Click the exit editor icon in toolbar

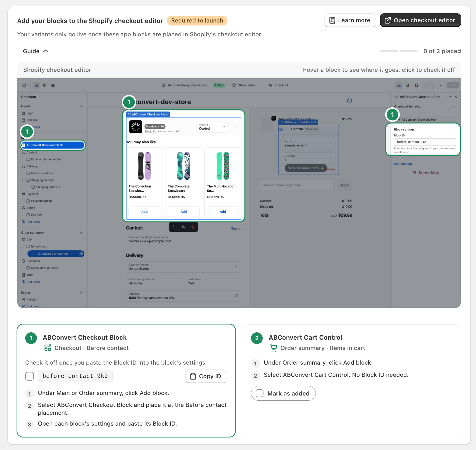click(24, 85)
